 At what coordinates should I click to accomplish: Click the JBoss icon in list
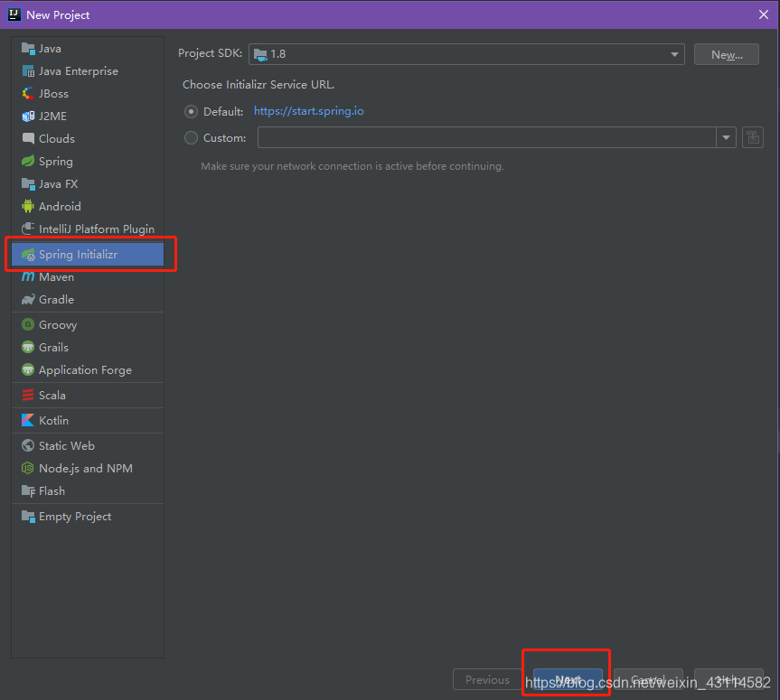click(28, 93)
